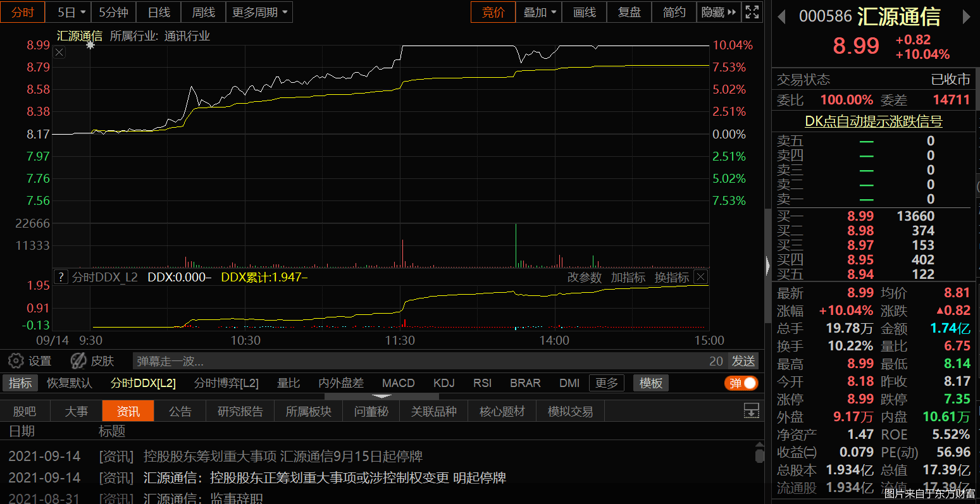This screenshot has width=980, height=504.
Task: Click the 改参数 link
Action: pos(584,277)
